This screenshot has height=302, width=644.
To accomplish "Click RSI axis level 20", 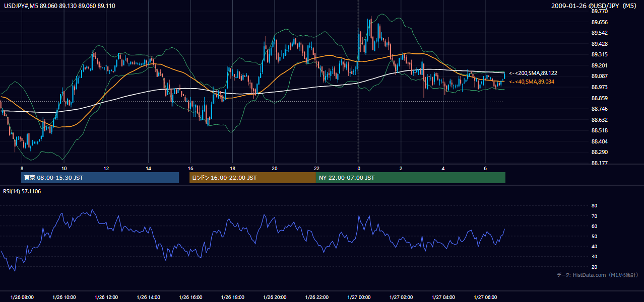I will coord(594,267).
